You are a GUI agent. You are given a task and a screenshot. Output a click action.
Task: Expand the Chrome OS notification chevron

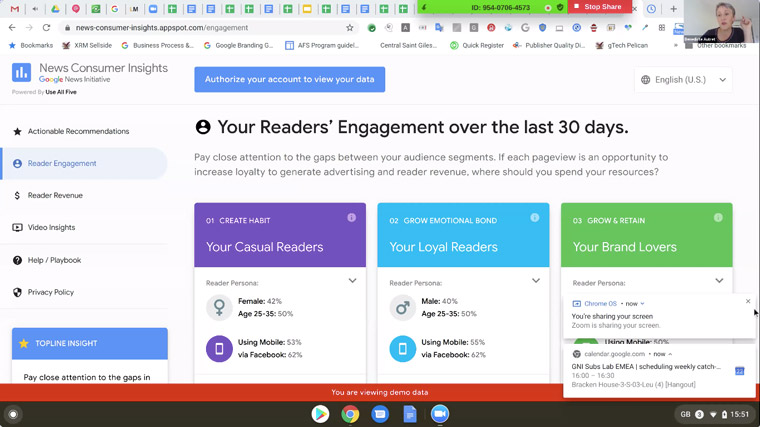tap(643, 304)
